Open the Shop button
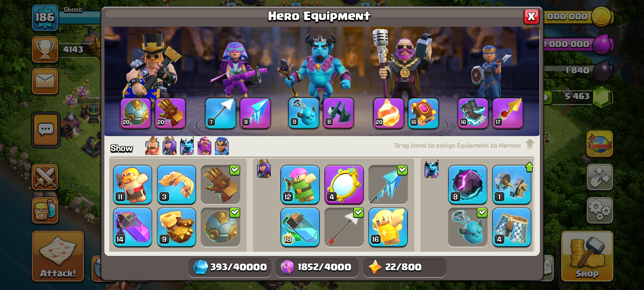 click(x=587, y=256)
